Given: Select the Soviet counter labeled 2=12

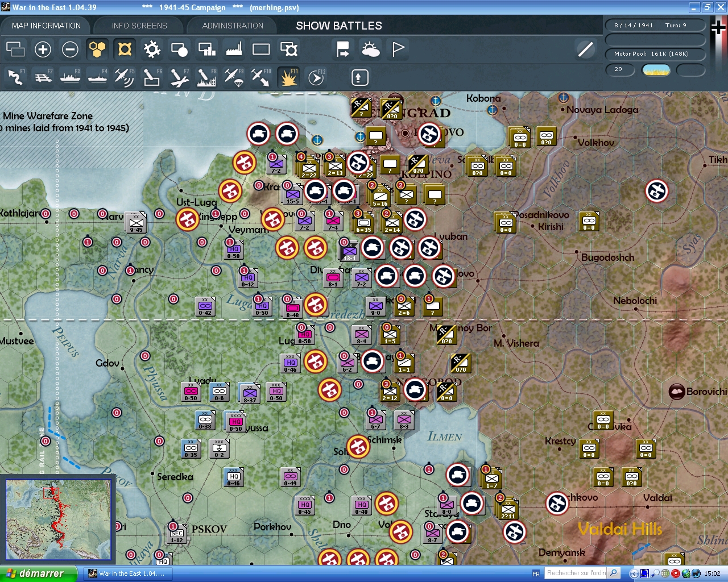Looking at the screenshot, I should click(390, 391).
